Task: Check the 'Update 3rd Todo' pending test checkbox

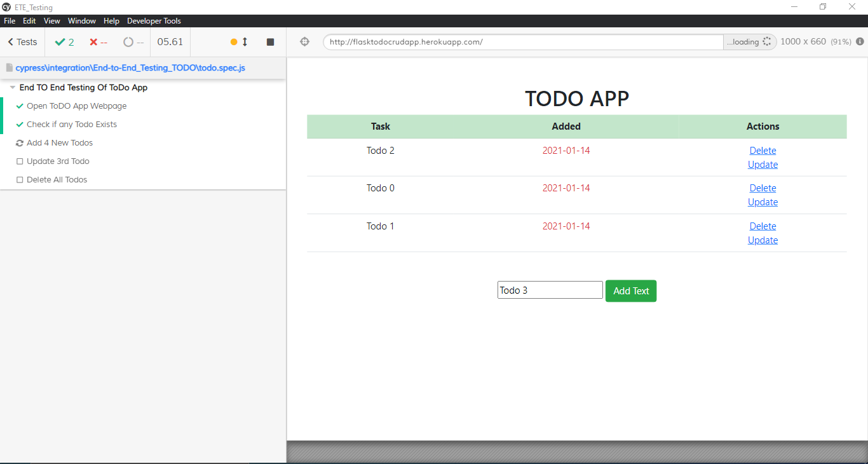Action: coord(20,161)
